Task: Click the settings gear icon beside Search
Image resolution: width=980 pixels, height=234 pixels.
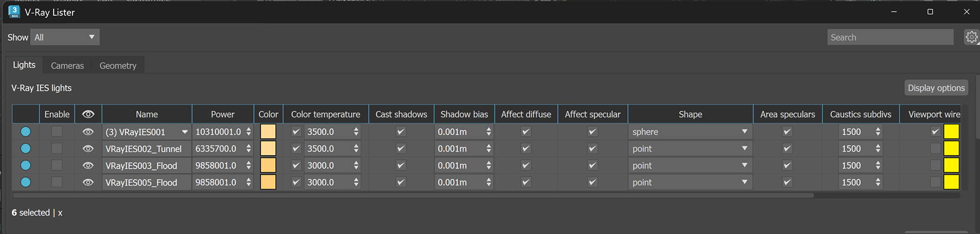Action: point(971,37)
